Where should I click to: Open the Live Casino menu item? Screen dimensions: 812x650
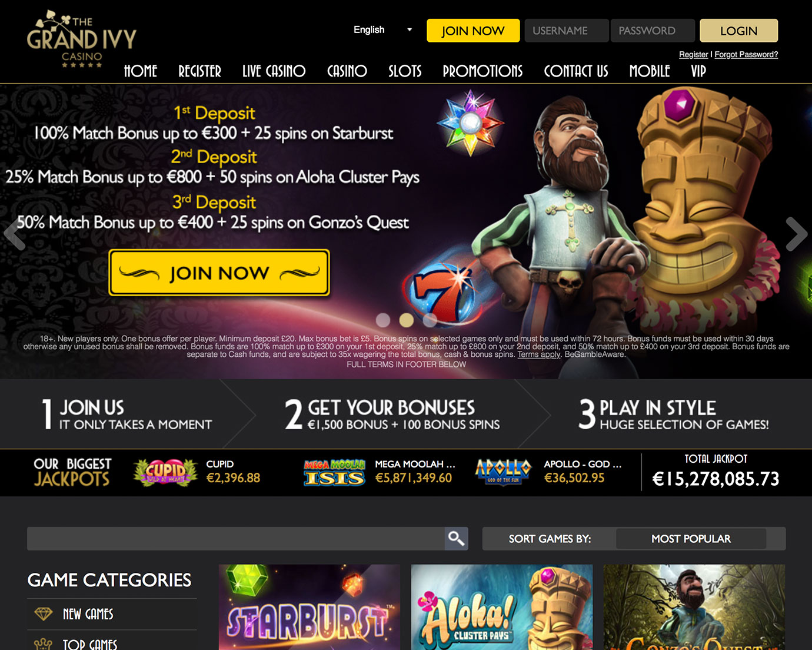(x=274, y=71)
